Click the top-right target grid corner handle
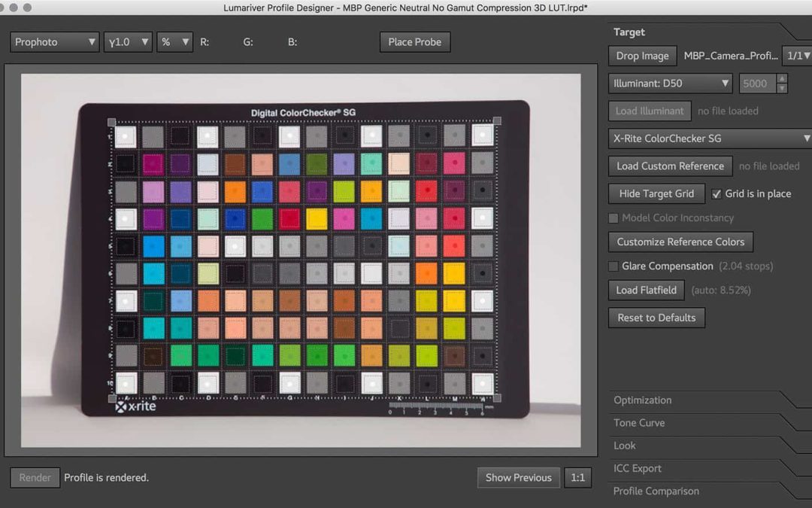812x508 pixels. click(x=496, y=121)
